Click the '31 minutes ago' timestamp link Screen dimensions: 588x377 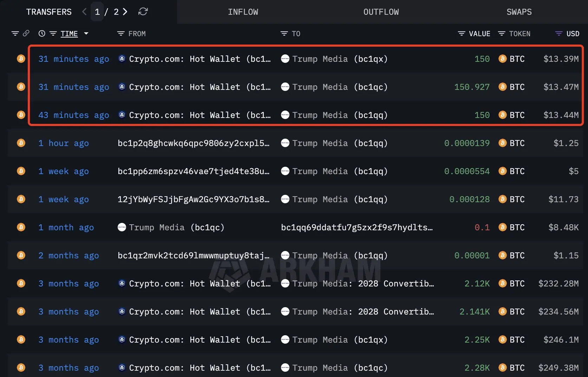pyautogui.click(x=73, y=59)
